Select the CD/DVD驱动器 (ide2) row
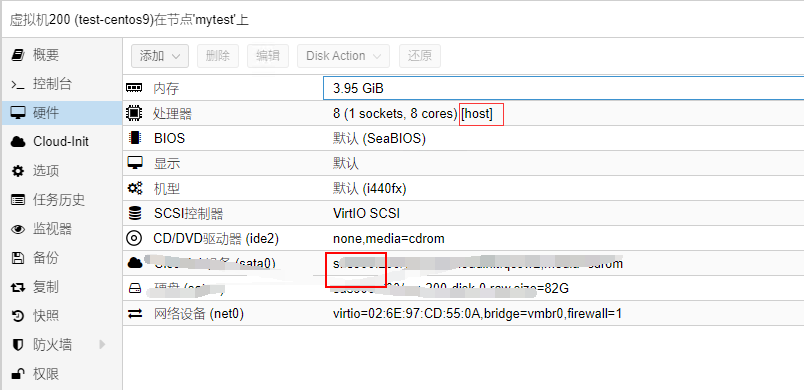The height and width of the screenshot is (390, 804). click(x=464, y=239)
